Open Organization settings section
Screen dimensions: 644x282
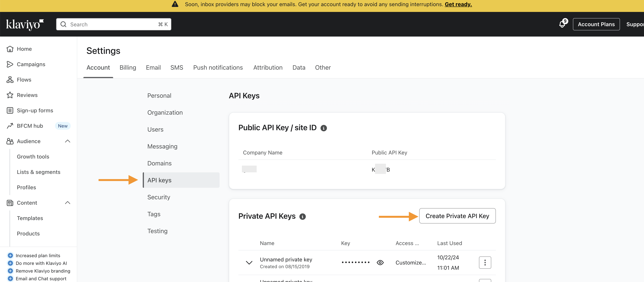pos(165,113)
